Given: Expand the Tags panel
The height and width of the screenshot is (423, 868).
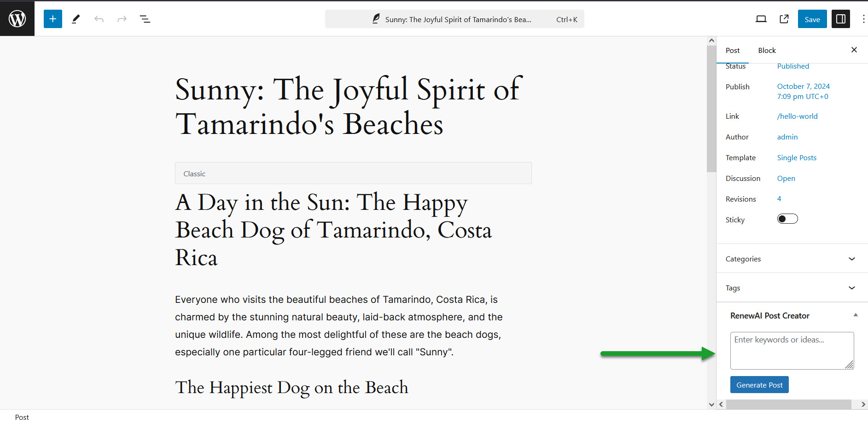Looking at the screenshot, I should [792, 288].
